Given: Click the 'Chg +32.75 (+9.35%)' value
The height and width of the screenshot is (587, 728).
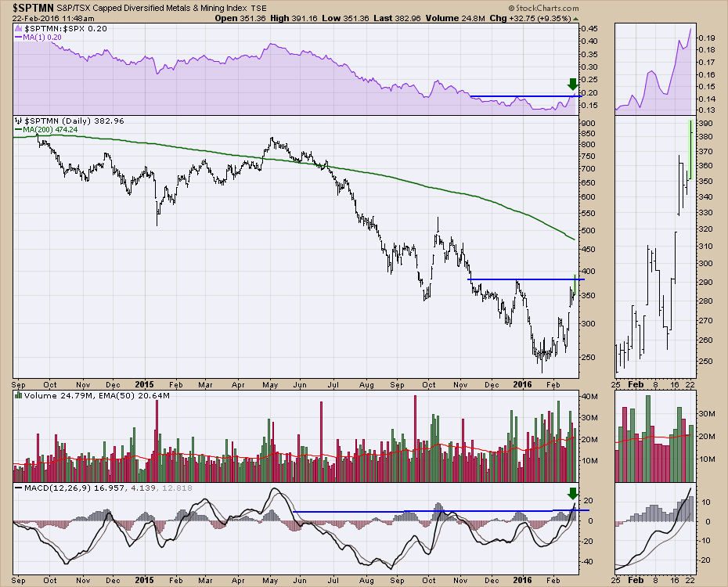Looking at the screenshot, I should point(530,19).
